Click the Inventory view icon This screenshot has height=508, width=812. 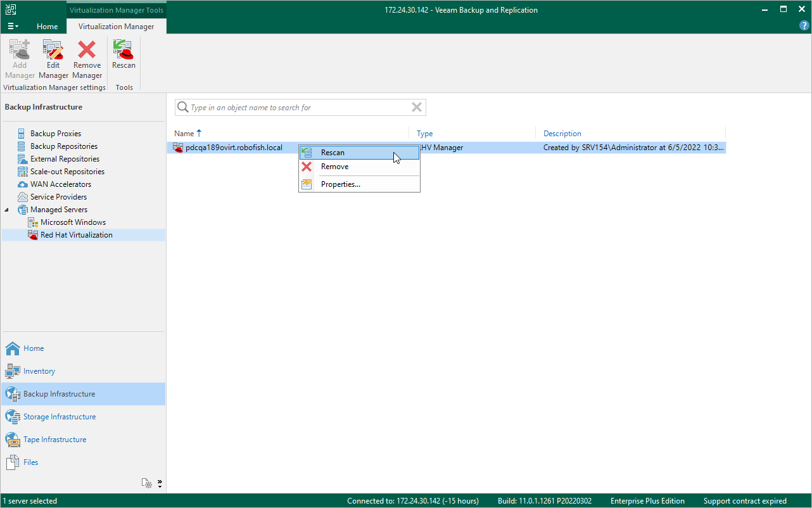(x=13, y=371)
